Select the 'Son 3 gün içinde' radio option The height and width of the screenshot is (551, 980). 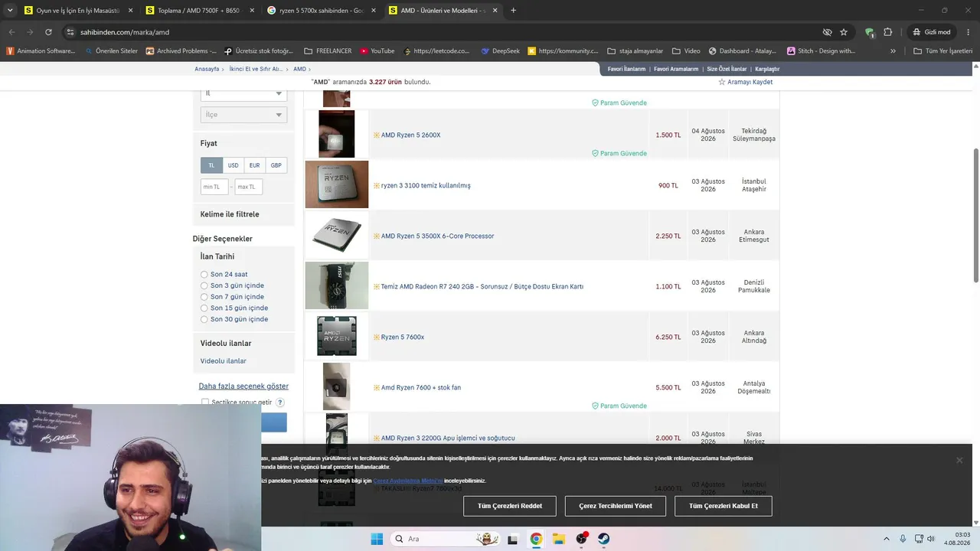click(x=204, y=285)
